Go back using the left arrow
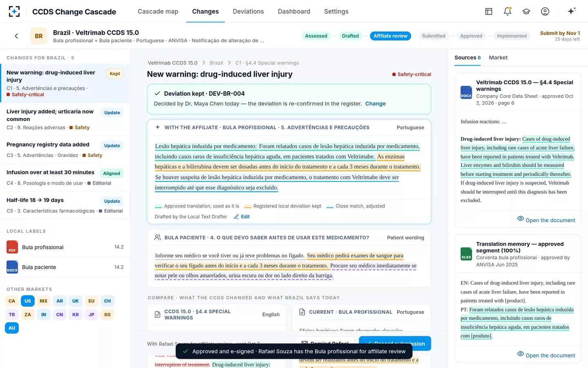The width and height of the screenshot is (588, 368). point(16,36)
